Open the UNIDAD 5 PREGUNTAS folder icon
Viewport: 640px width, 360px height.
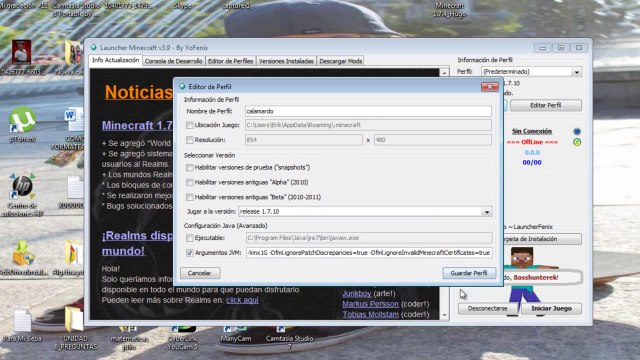pyautogui.click(x=74, y=320)
